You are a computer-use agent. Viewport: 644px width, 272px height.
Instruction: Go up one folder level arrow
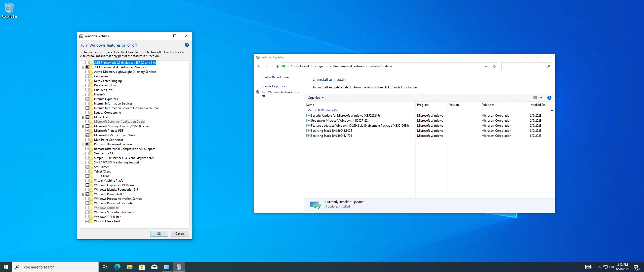[x=277, y=66]
